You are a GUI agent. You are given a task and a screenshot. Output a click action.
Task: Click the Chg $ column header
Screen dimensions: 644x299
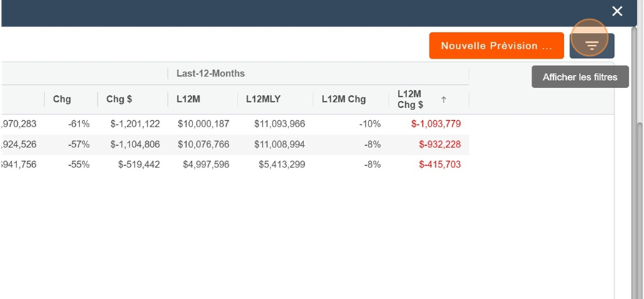119,99
